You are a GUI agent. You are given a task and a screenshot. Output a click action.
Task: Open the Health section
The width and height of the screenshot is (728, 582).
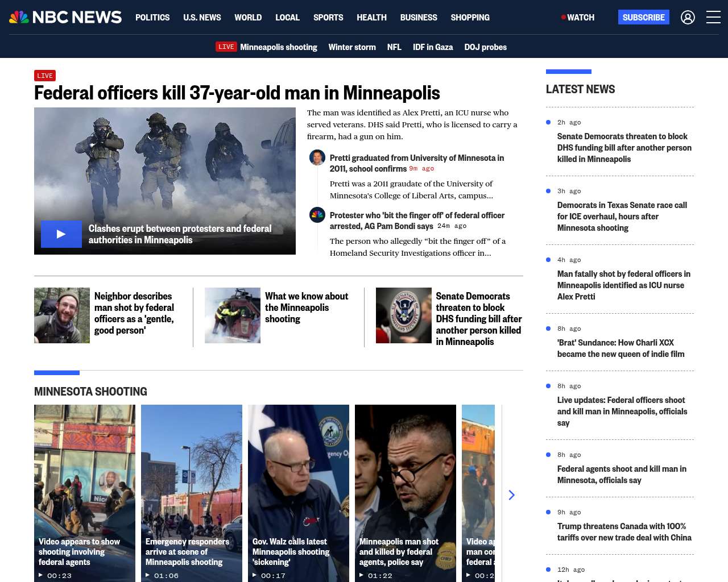[x=371, y=17]
